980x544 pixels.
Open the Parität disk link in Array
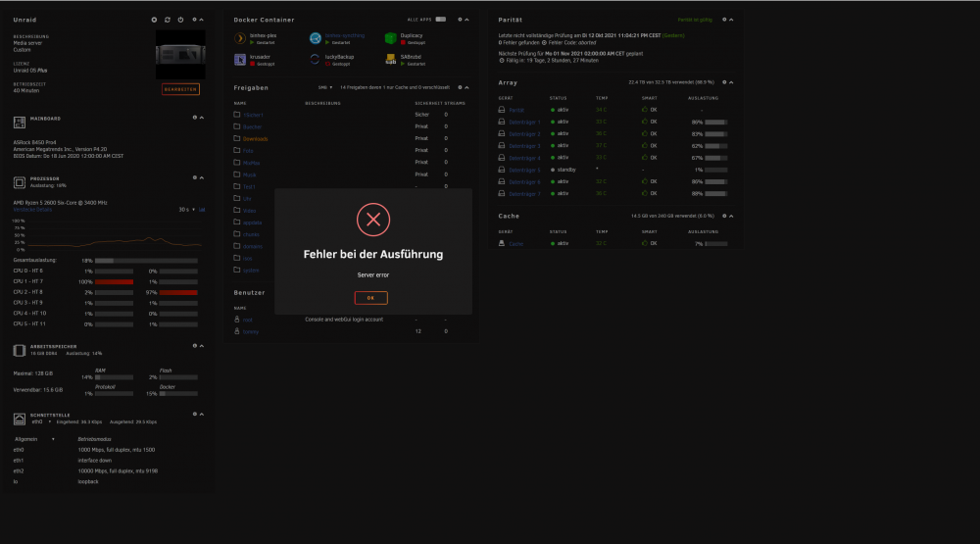[516, 110]
